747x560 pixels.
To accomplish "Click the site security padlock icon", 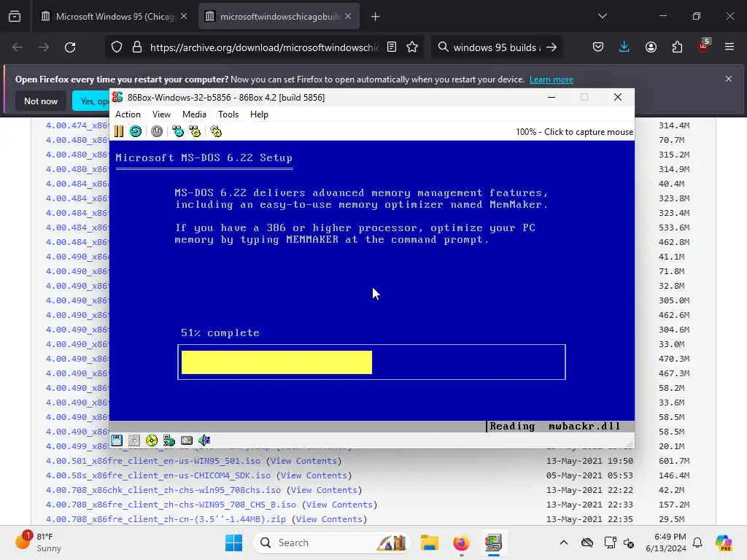I will tap(137, 47).
